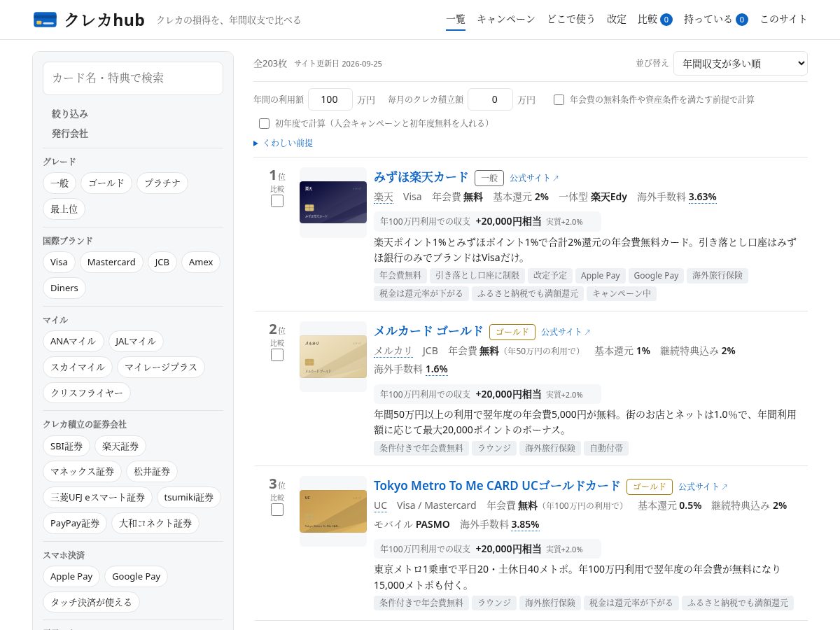The image size is (840, 630).
Task: Open 公式サイト link for みずほ楽天カード
Action: (535, 178)
